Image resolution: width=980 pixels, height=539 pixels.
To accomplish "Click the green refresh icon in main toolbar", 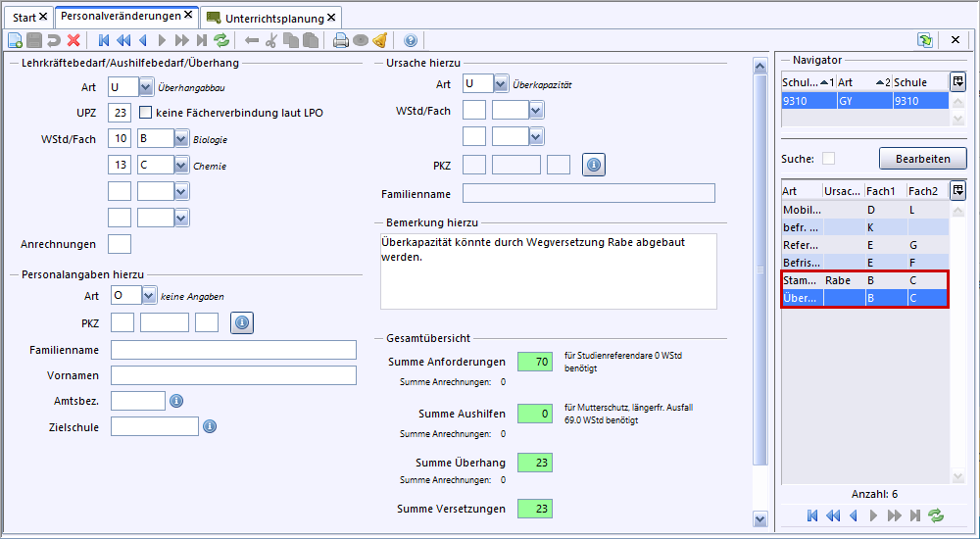I will pos(221,40).
